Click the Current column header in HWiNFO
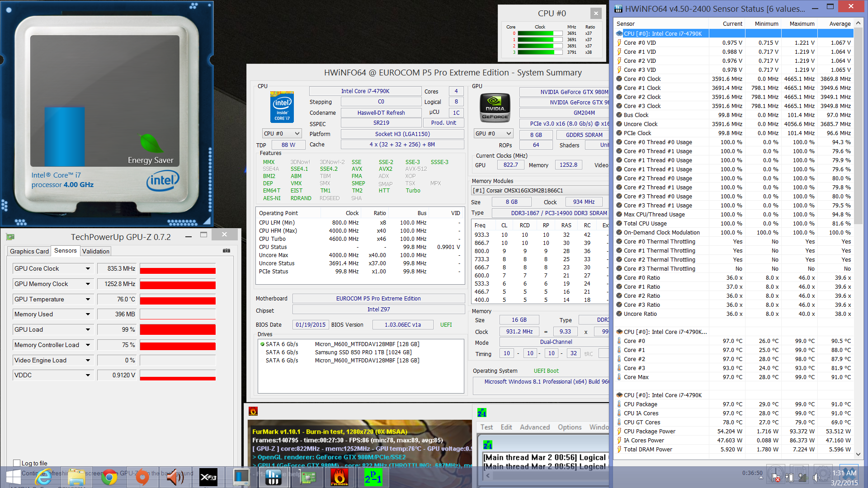Screen dimensions: 868x488 coord(727,24)
